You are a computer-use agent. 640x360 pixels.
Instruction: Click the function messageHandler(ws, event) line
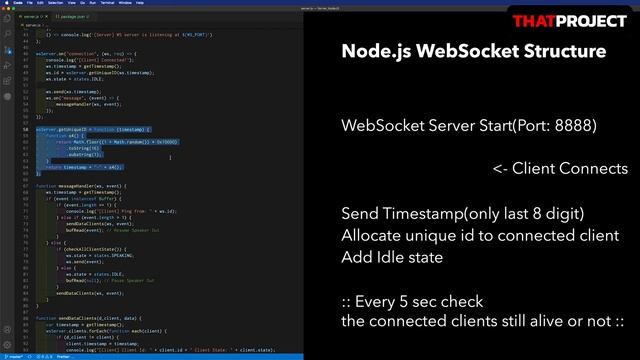[x=81, y=186]
